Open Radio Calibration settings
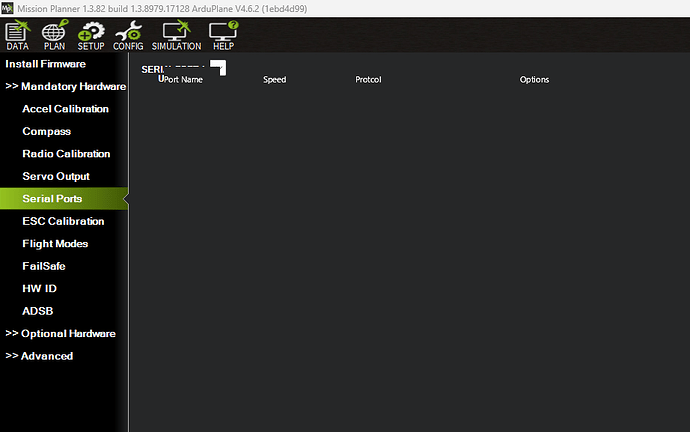690x432 pixels. tap(66, 154)
